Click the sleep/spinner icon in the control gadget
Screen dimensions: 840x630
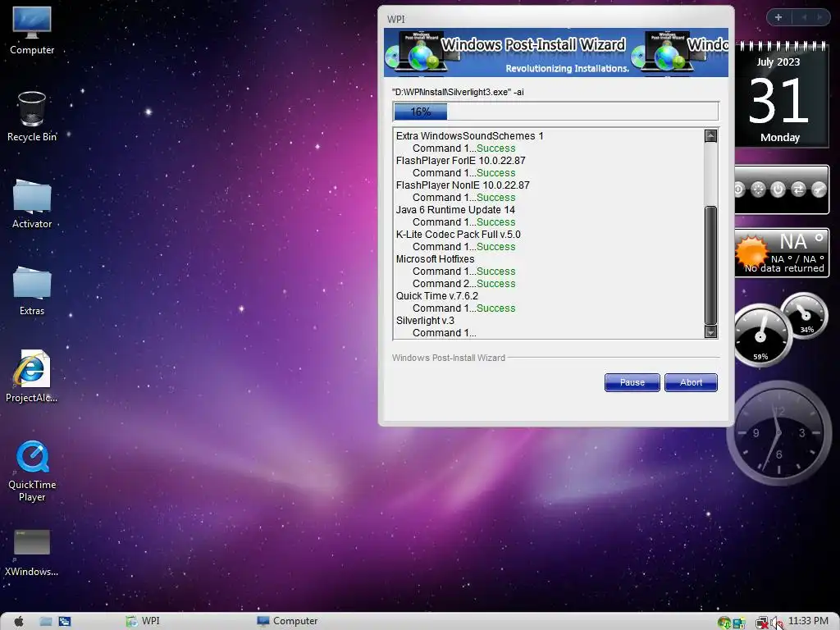(758, 189)
